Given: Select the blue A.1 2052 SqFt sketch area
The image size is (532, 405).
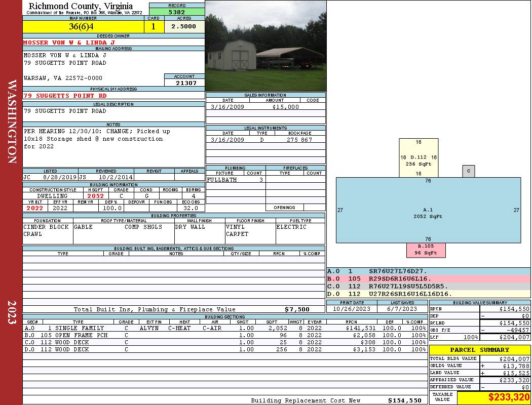Looking at the screenshot, I should (428, 210).
